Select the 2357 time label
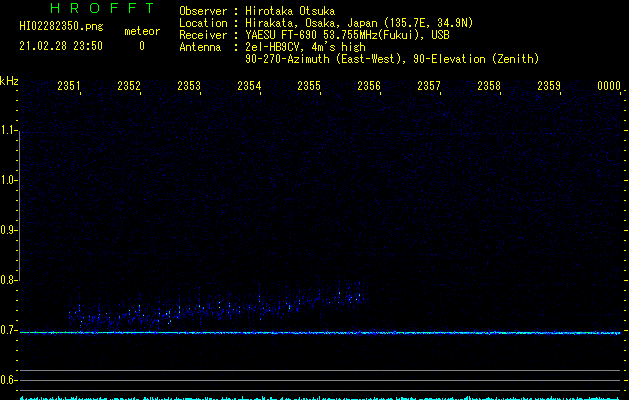Image resolution: width=629 pixels, height=400 pixels. pos(429,85)
